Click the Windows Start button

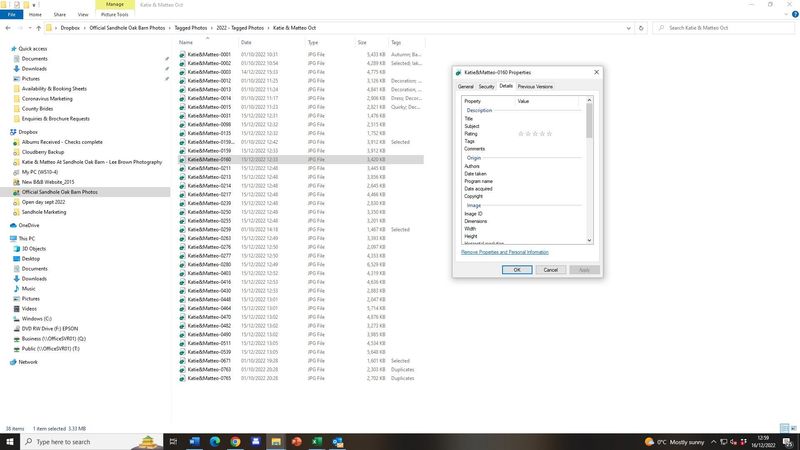click(8, 441)
